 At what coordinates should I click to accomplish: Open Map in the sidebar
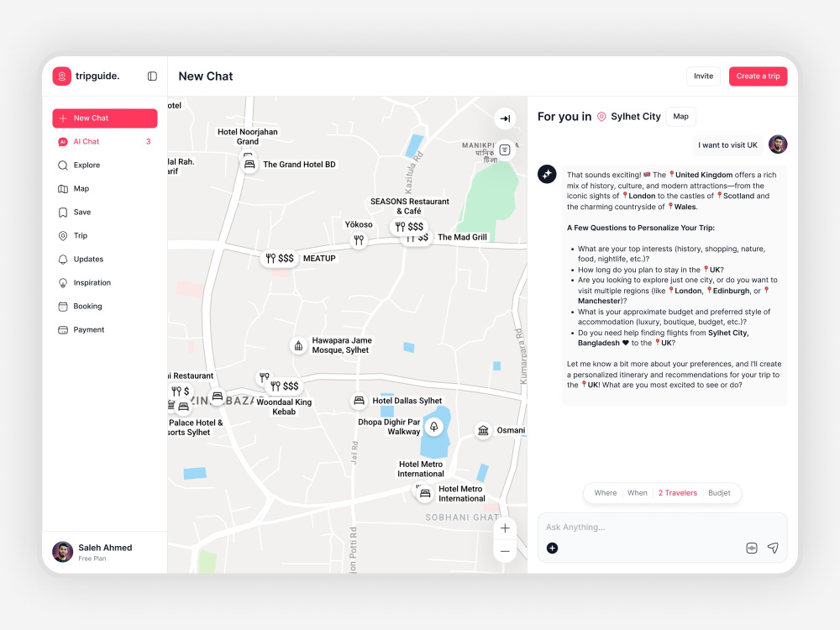pos(105,188)
